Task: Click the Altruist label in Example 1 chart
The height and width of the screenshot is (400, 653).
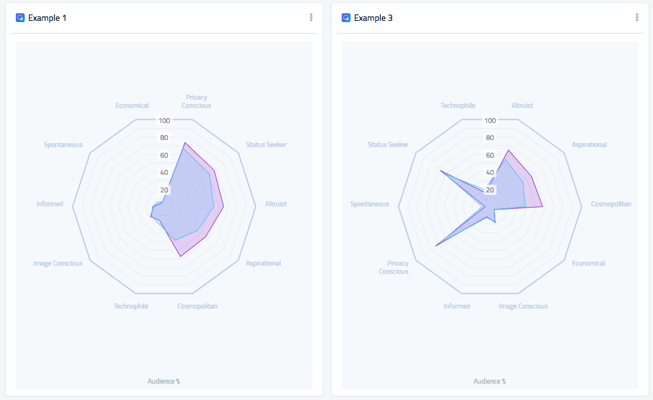Action: (x=276, y=204)
